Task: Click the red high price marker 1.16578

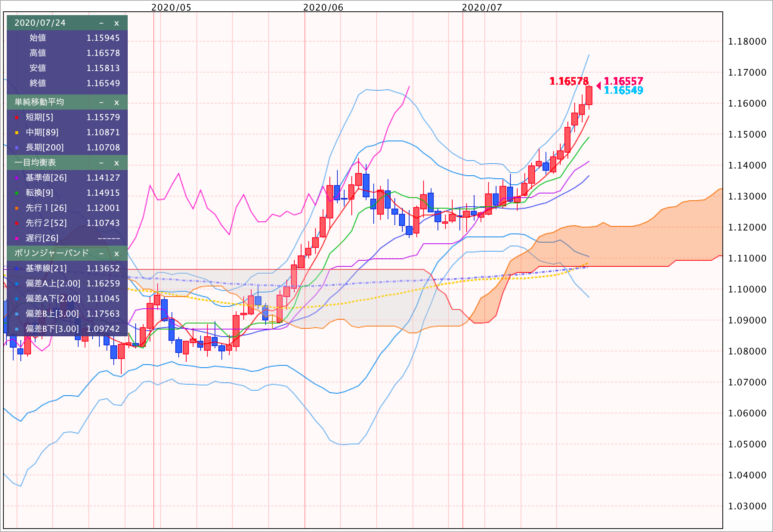Action: [569, 81]
